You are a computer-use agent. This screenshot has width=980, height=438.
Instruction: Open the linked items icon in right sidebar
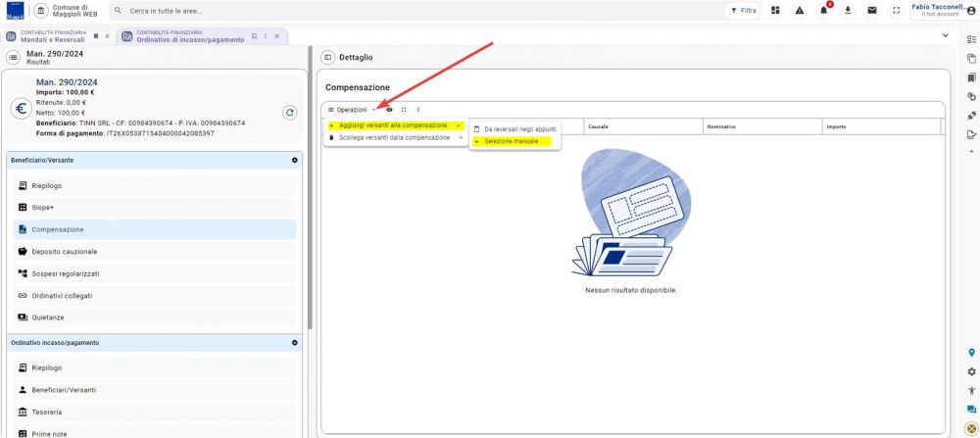[x=971, y=97]
